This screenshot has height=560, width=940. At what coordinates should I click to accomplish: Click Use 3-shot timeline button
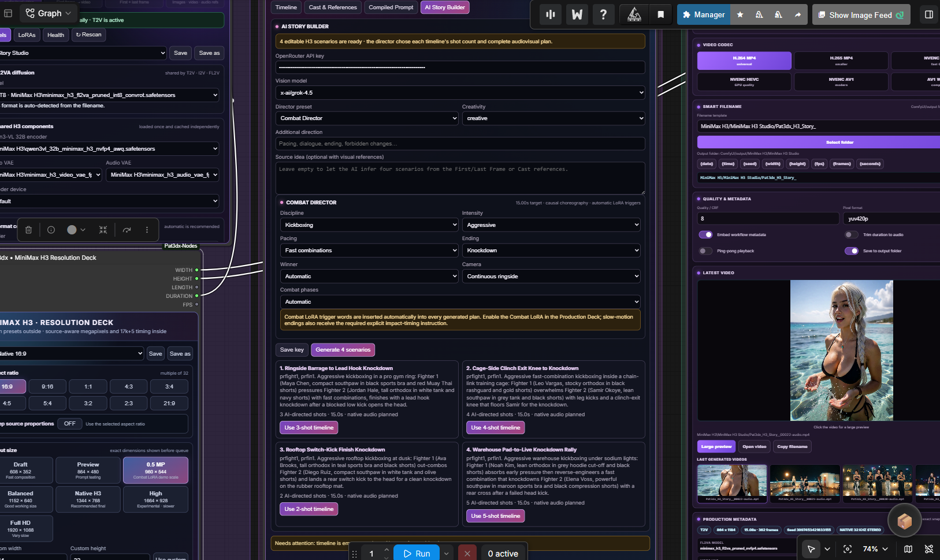[309, 428]
